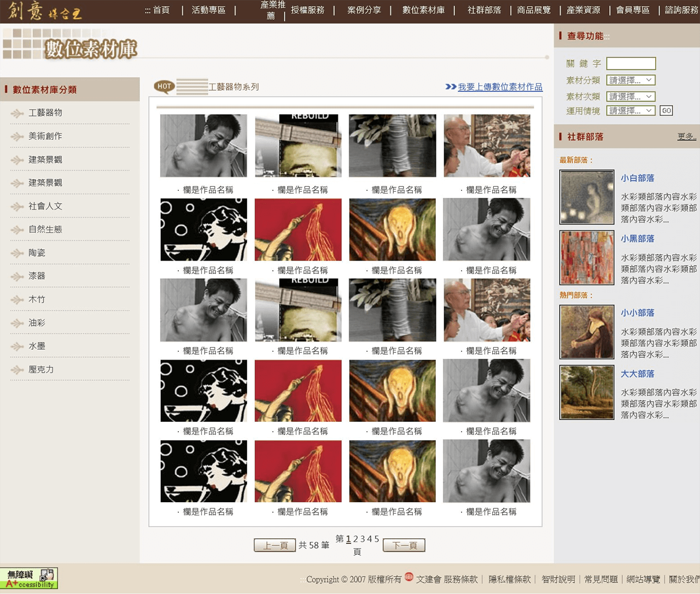This screenshot has height=594, width=700.
Task: Select 工藝器物 category in sidebar
Action: 45,113
